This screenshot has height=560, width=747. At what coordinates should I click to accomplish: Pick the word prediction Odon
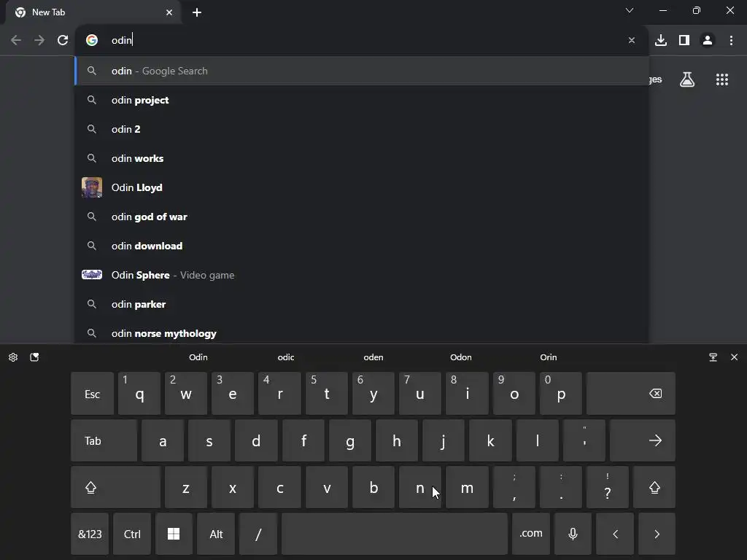click(461, 357)
